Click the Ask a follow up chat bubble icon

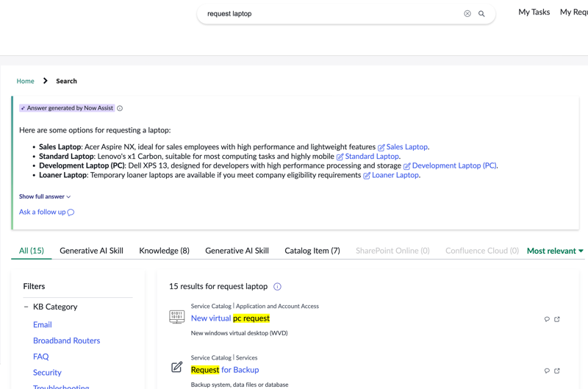pyautogui.click(x=71, y=213)
